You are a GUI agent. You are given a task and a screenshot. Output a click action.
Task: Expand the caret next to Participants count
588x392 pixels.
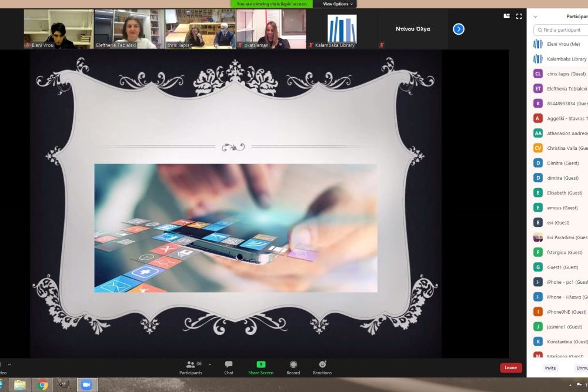[x=210, y=364]
